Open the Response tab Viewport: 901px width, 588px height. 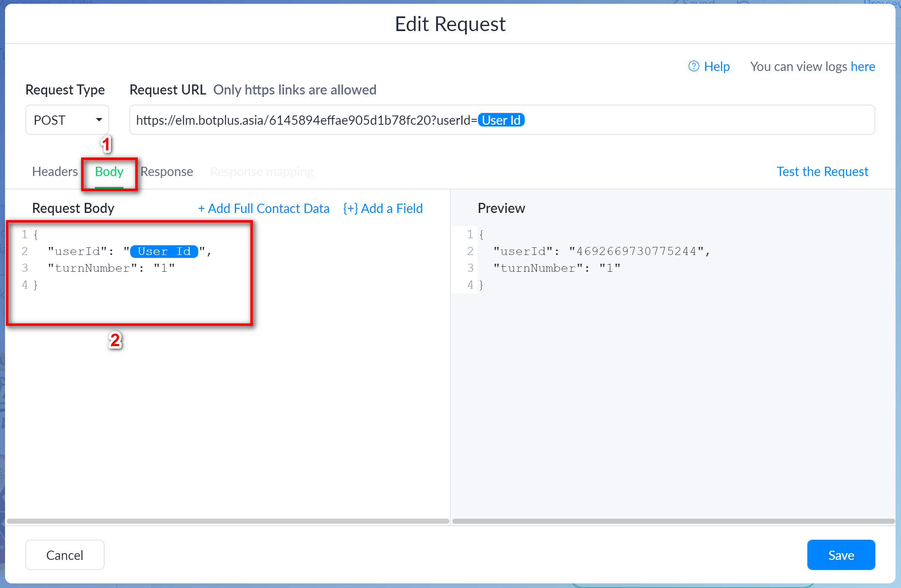[x=167, y=171]
